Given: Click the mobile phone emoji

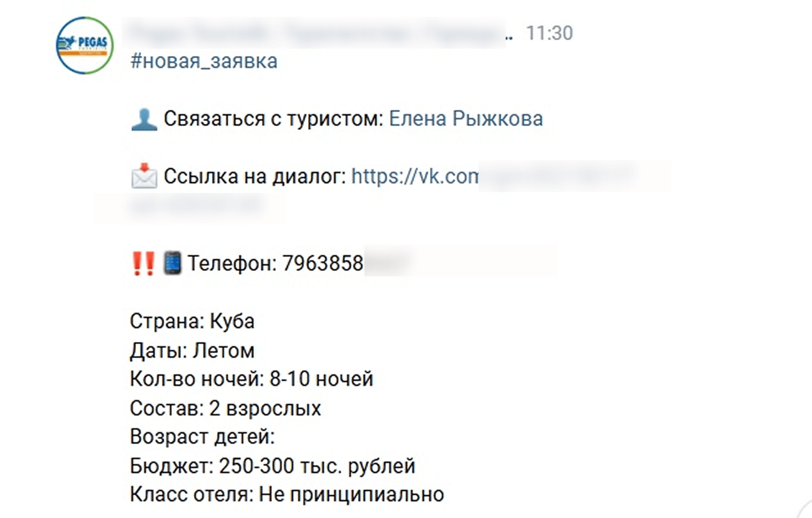Looking at the screenshot, I should pyautogui.click(x=172, y=263).
